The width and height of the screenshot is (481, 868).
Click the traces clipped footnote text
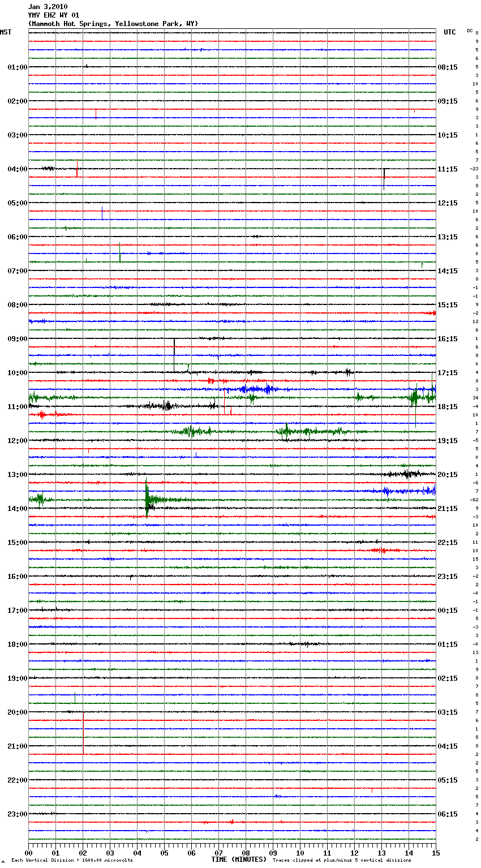pos(342,861)
